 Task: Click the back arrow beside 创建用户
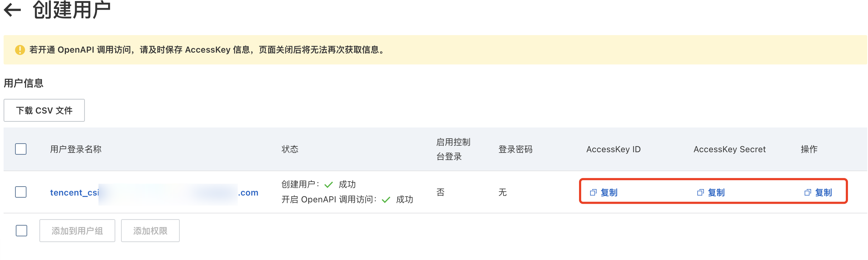click(x=13, y=10)
